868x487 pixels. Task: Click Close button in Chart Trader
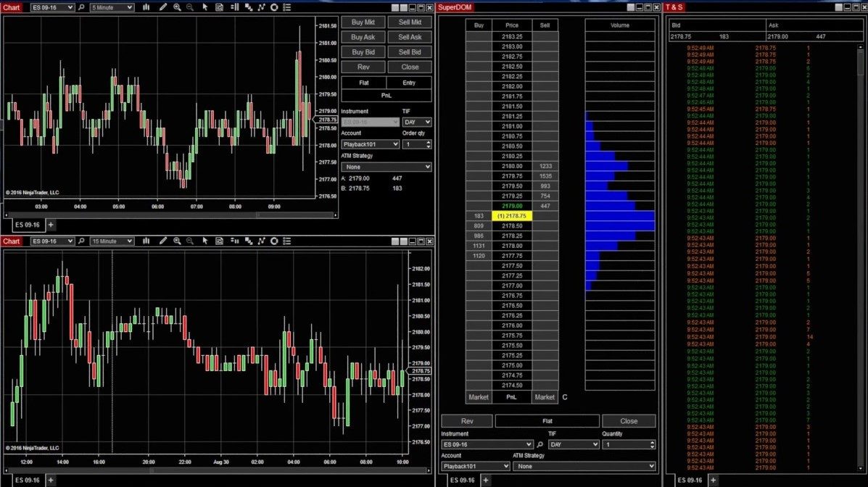[x=410, y=67]
